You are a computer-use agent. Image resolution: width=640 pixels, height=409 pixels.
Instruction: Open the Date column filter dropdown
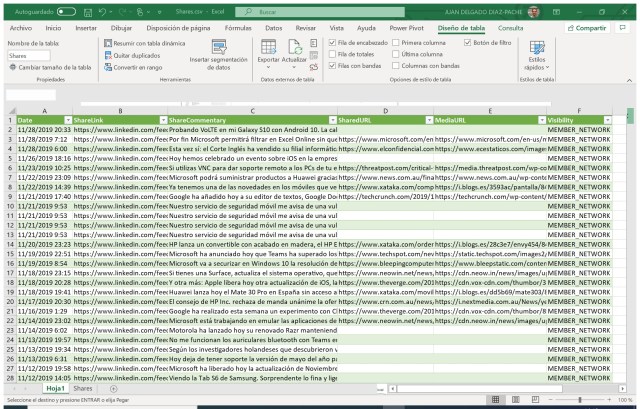click(66, 119)
